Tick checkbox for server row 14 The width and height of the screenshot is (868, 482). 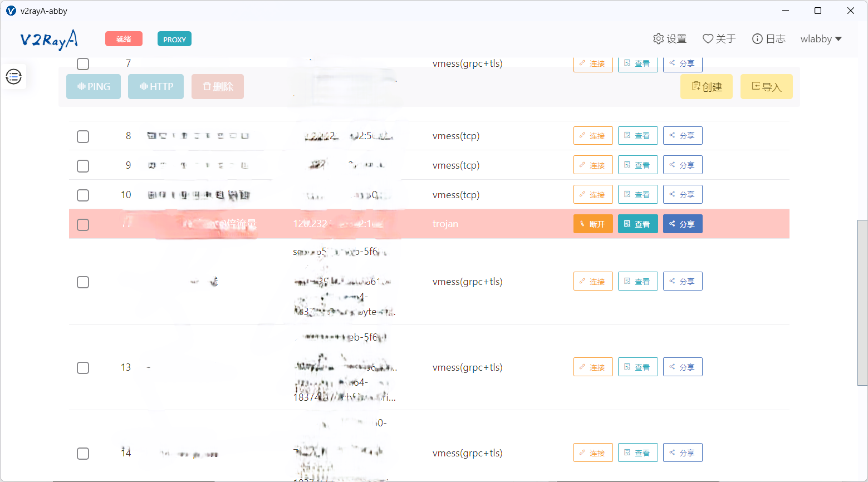[83, 454]
